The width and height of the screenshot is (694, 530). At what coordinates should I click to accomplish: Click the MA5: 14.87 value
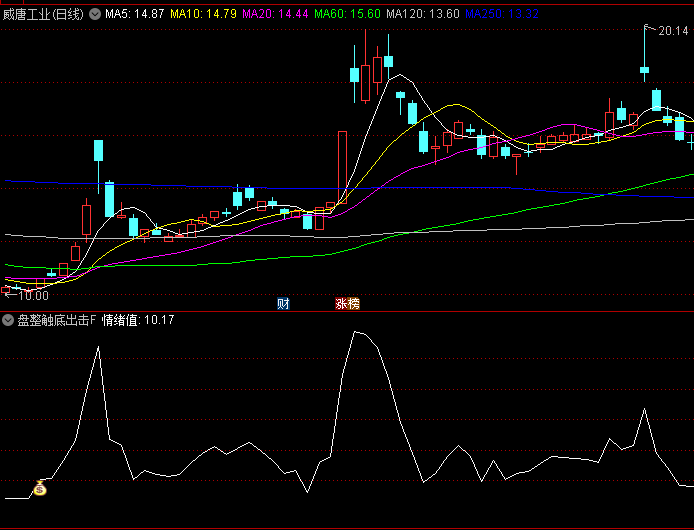[x=135, y=14]
